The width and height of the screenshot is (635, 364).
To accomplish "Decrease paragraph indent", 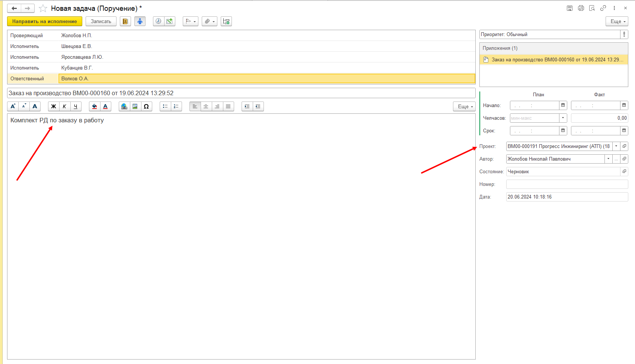I will pyautogui.click(x=258, y=106).
